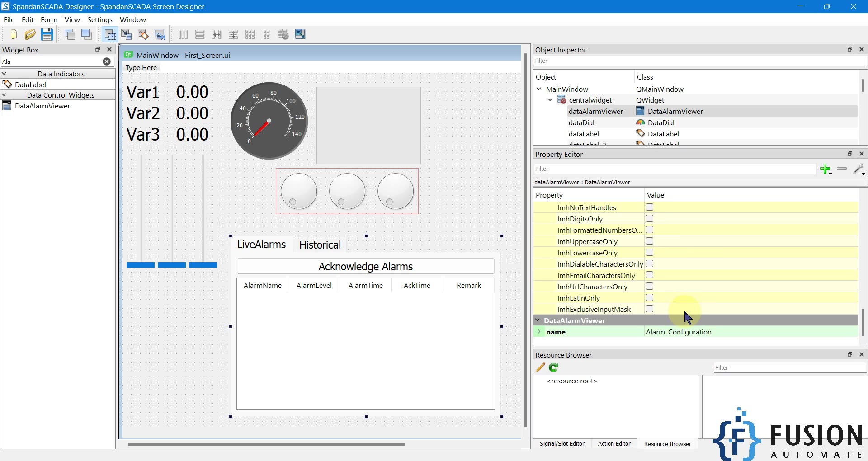The height and width of the screenshot is (461, 868).
Task: Clear the Widget Box filter text
Action: point(107,61)
